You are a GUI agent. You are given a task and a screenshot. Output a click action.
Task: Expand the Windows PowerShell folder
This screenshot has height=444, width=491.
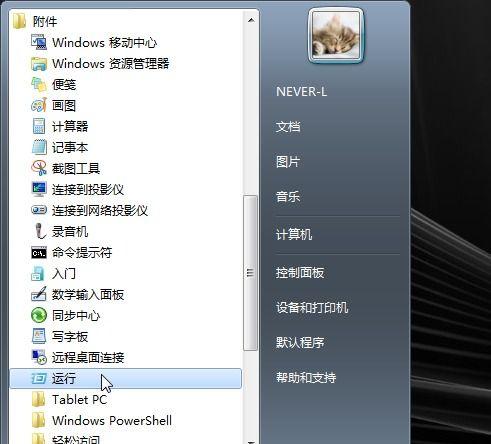pos(102,420)
